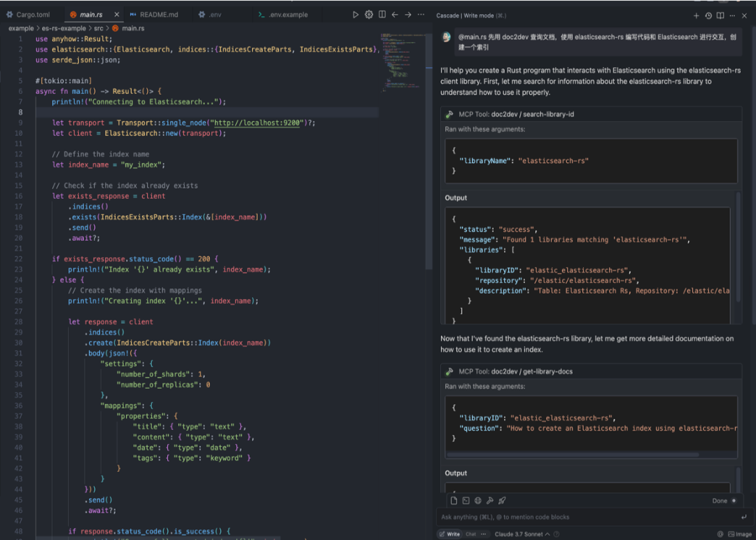Click the rocket icon in Cascade toolbar
Viewport: 756px width, 540px height.
pos(502,501)
